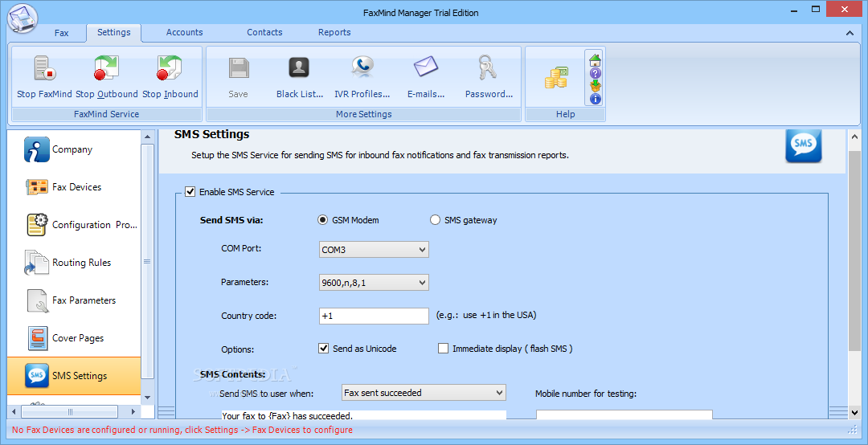Switch to the Settings tab
The width and height of the screenshot is (868, 445).
[113, 32]
